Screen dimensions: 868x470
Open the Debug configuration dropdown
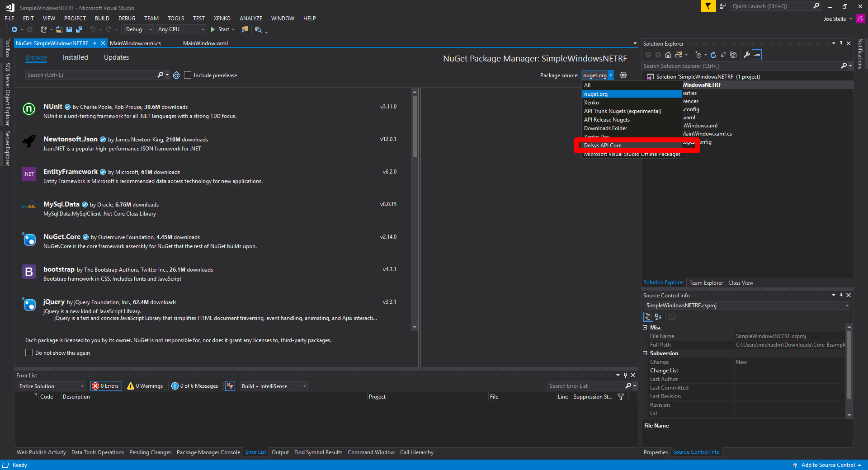(139, 29)
